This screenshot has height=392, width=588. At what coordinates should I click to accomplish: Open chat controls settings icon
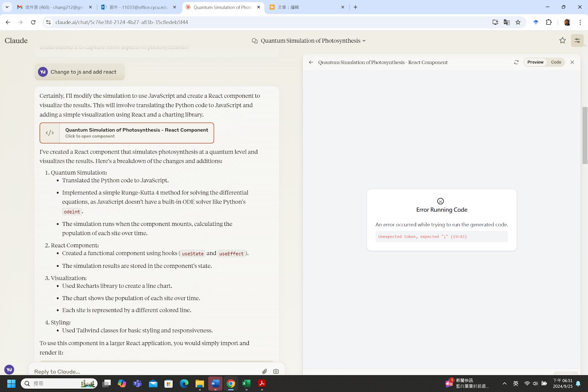[577, 40]
